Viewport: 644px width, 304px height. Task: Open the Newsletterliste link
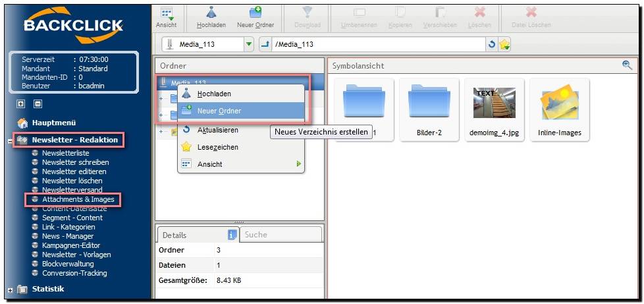click(x=66, y=153)
